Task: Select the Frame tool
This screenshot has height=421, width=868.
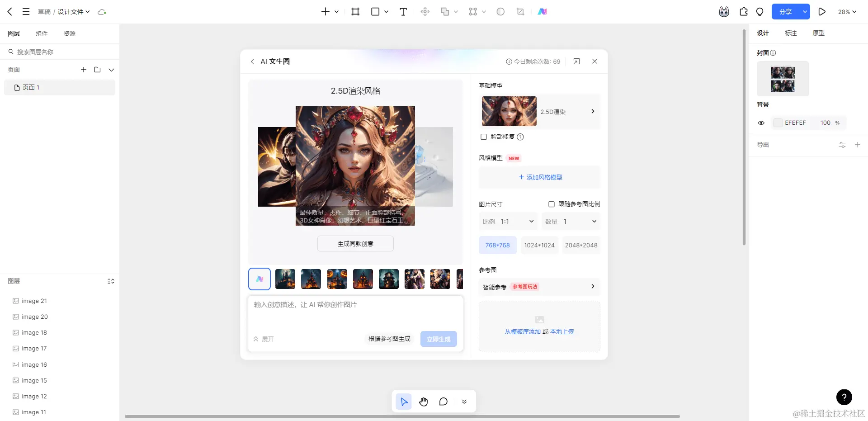Action: point(355,12)
